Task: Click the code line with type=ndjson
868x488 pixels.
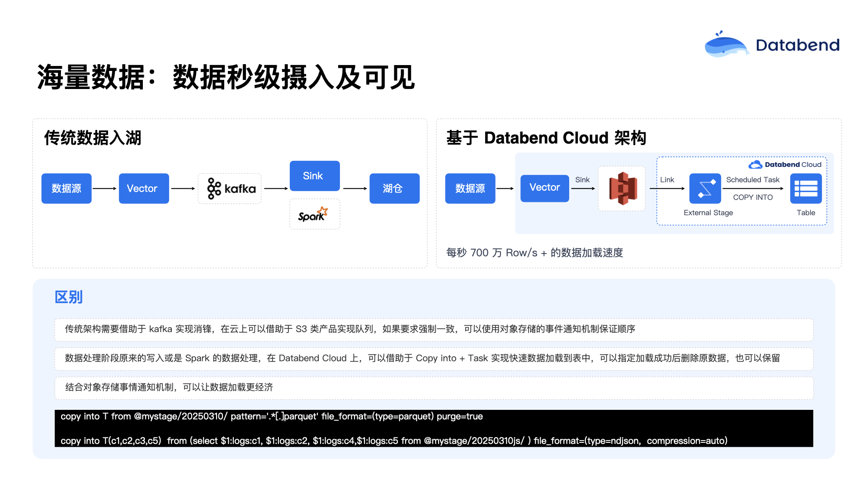Action: pos(394,441)
